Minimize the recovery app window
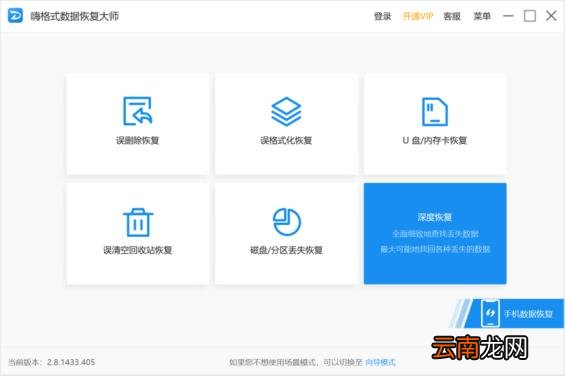 508,16
